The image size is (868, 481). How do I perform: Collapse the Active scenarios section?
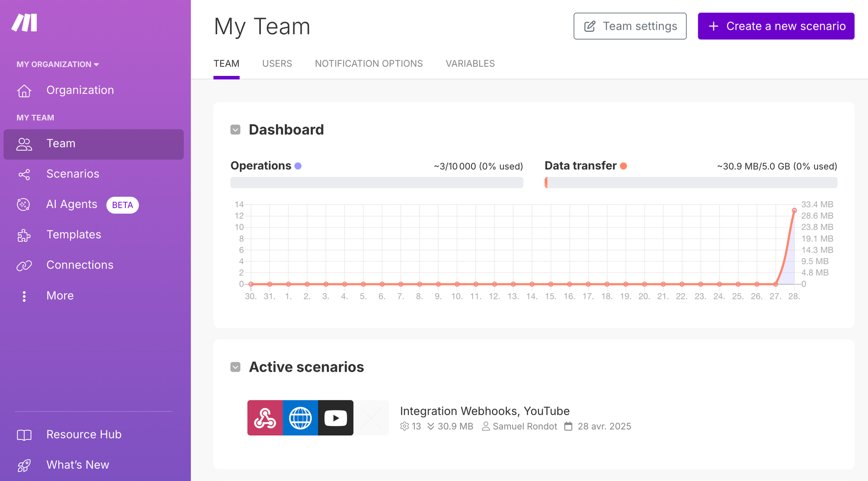pyautogui.click(x=235, y=367)
